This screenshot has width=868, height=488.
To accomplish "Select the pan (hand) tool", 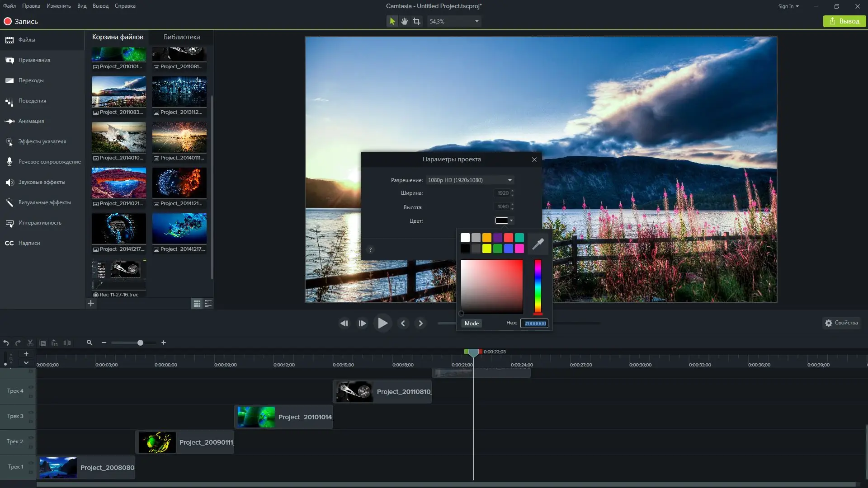I will [x=404, y=21].
